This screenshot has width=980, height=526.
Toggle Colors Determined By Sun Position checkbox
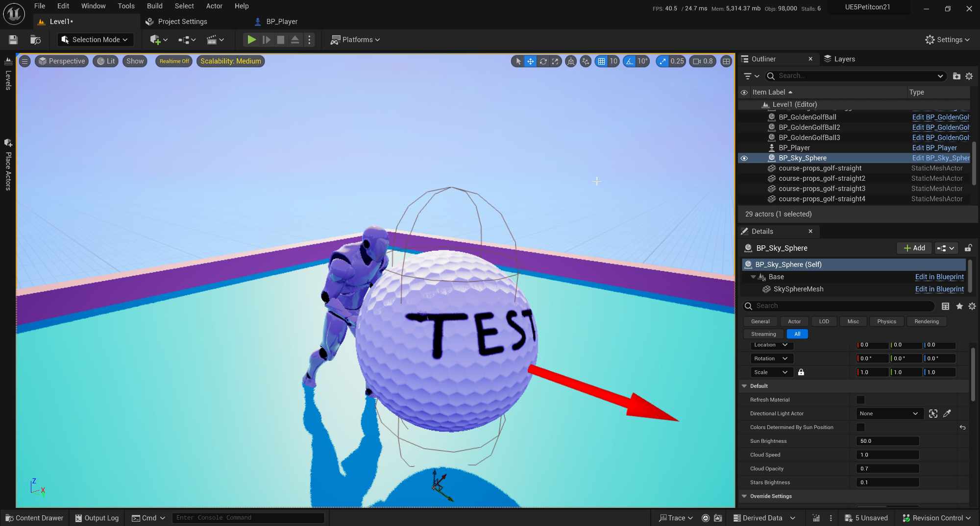pos(860,427)
